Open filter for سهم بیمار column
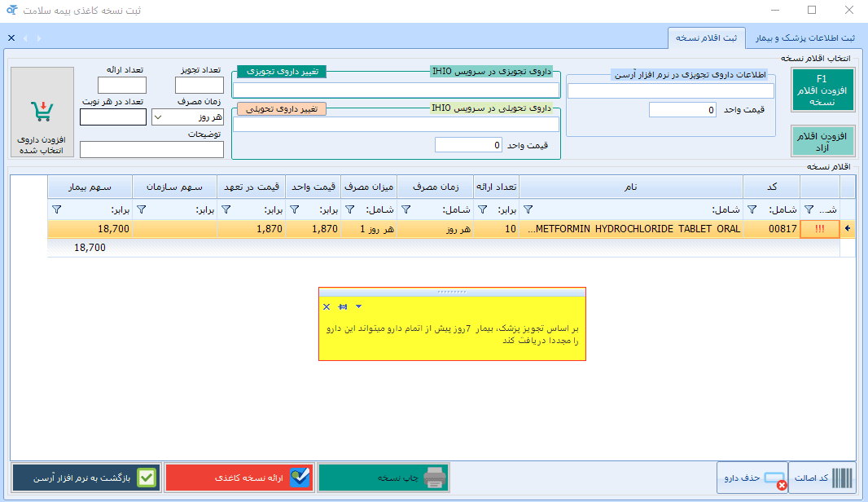This screenshot has width=868, height=502. pyautogui.click(x=56, y=209)
